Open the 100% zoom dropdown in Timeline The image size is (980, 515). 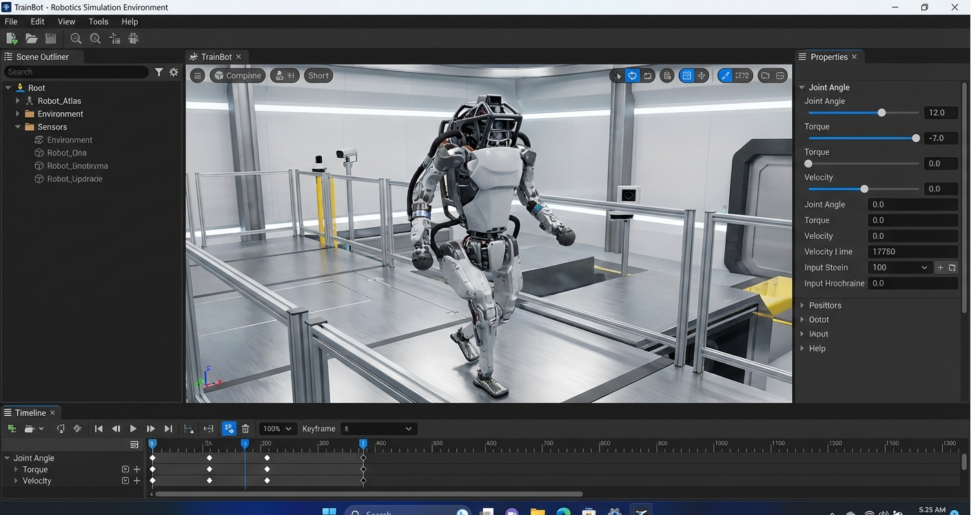point(278,429)
